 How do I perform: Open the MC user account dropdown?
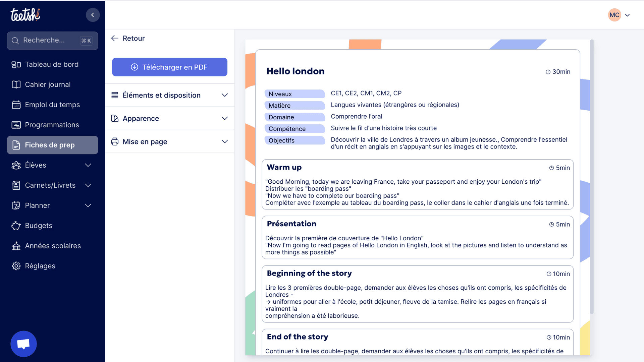[x=619, y=15]
